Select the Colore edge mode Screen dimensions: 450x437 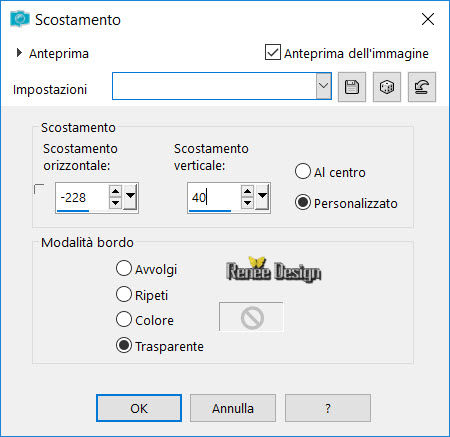pos(124,319)
